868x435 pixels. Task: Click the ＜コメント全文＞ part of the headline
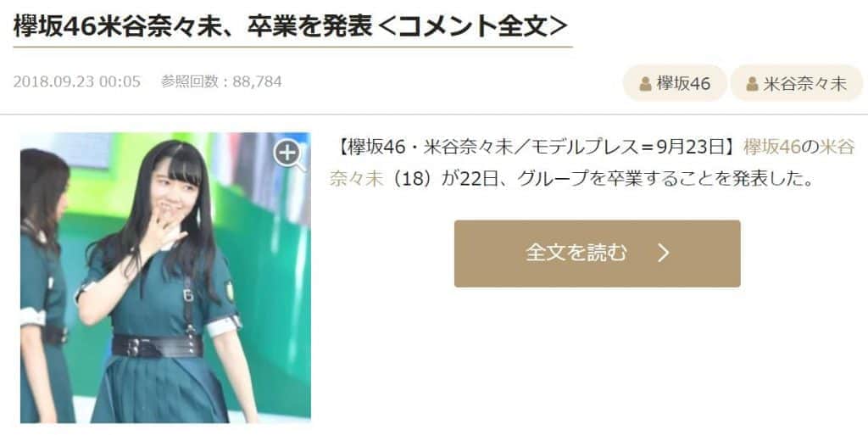(x=475, y=25)
